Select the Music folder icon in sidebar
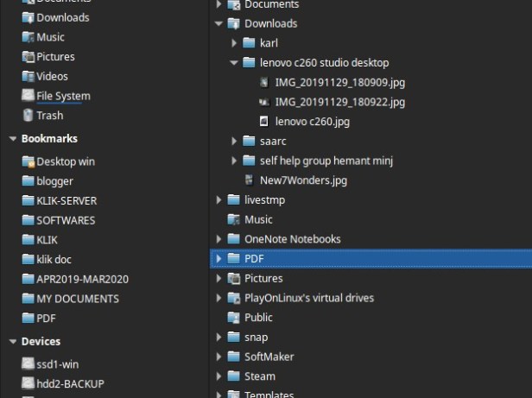Screen dimensions: 532x398 [x=28, y=37]
